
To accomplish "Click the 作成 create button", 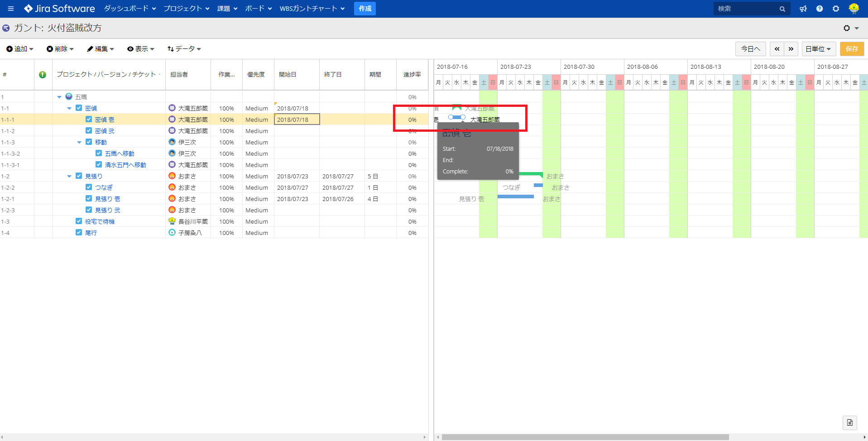I will [365, 9].
